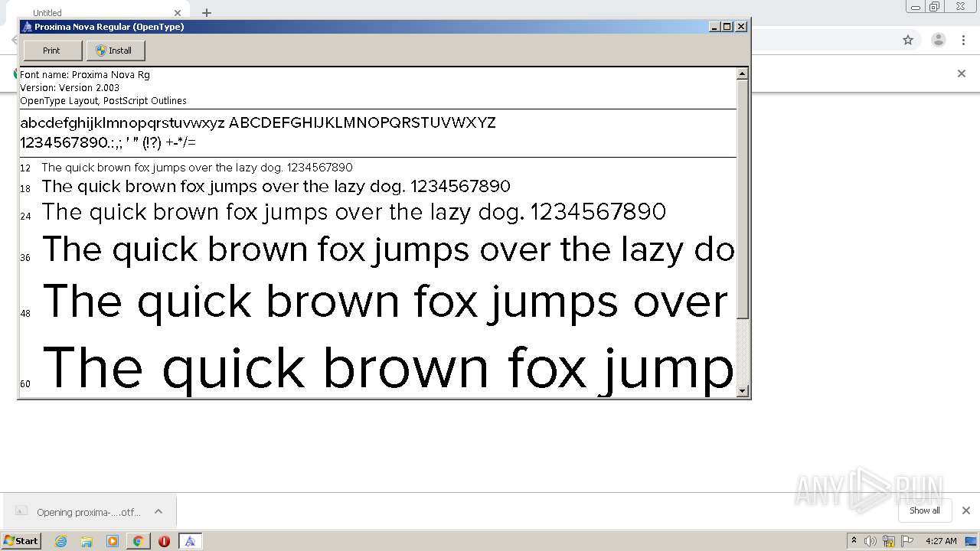Click the 4:27 AM system clock
The width and height of the screenshot is (980, 551).
pyautogui.click(x=941, y=541)
